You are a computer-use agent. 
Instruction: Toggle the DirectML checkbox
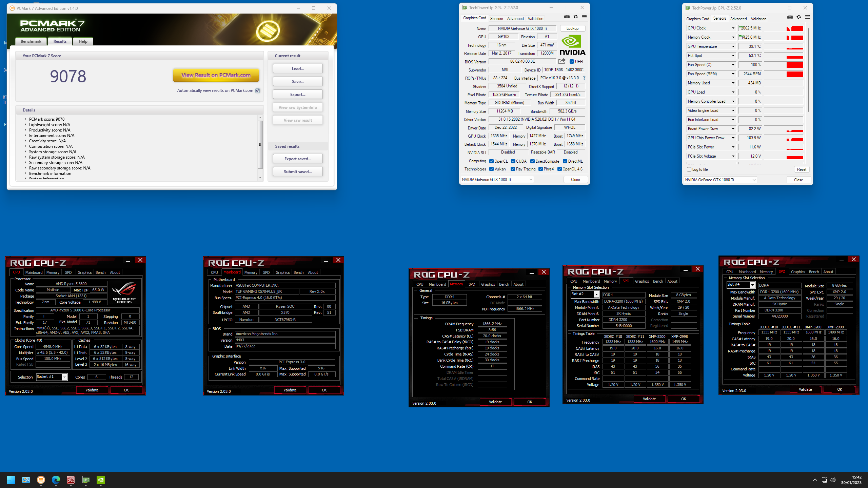(x=565, y=161)
